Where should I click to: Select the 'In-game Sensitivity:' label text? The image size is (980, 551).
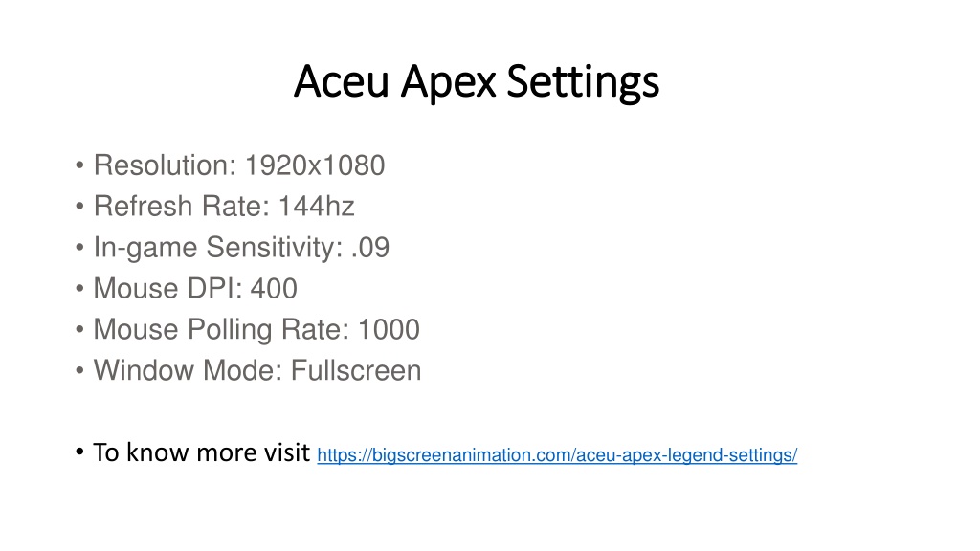[218, 248]
